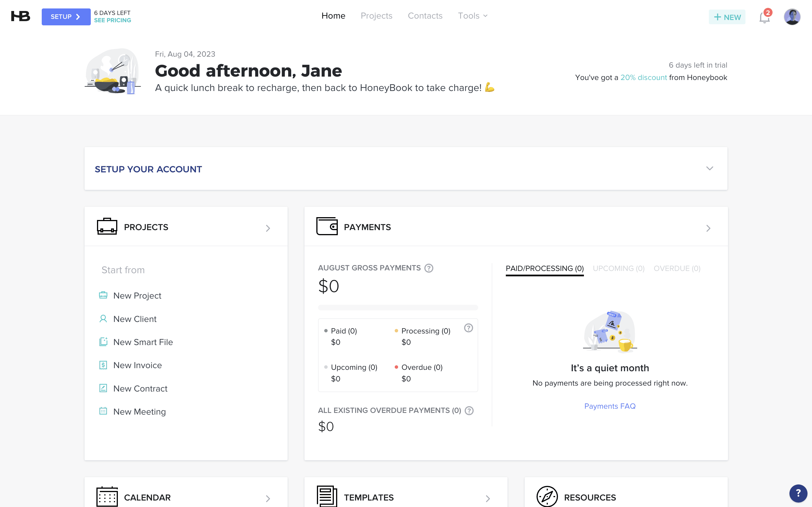
Task: Click the HoneyBook HB logo
Action: pyautogui.click(x=21, y=16)
